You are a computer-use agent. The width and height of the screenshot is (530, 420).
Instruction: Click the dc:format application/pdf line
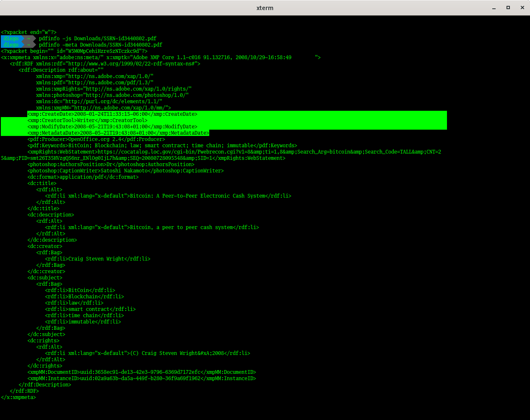pos(83,177)
